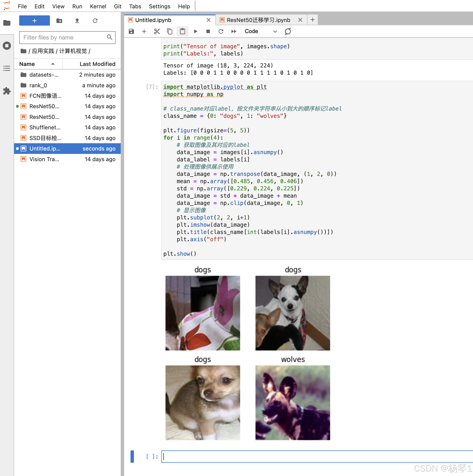Open the Kernel menu

(98, 6)
